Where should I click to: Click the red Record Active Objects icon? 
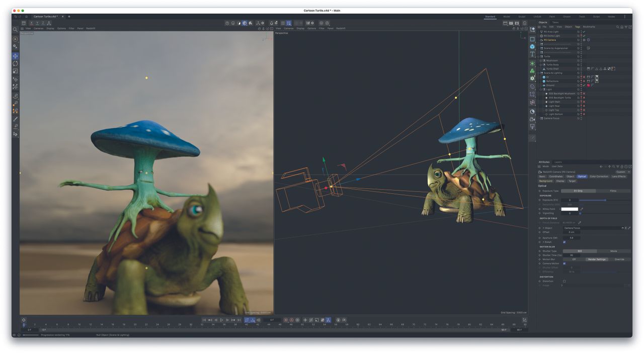286,320
